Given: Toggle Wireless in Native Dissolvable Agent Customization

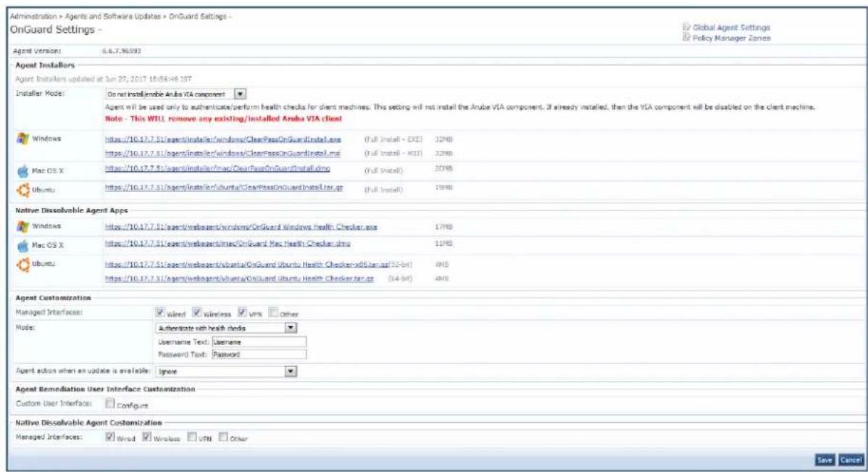Looking at the screenshot, I should click(x=146, y=437).
